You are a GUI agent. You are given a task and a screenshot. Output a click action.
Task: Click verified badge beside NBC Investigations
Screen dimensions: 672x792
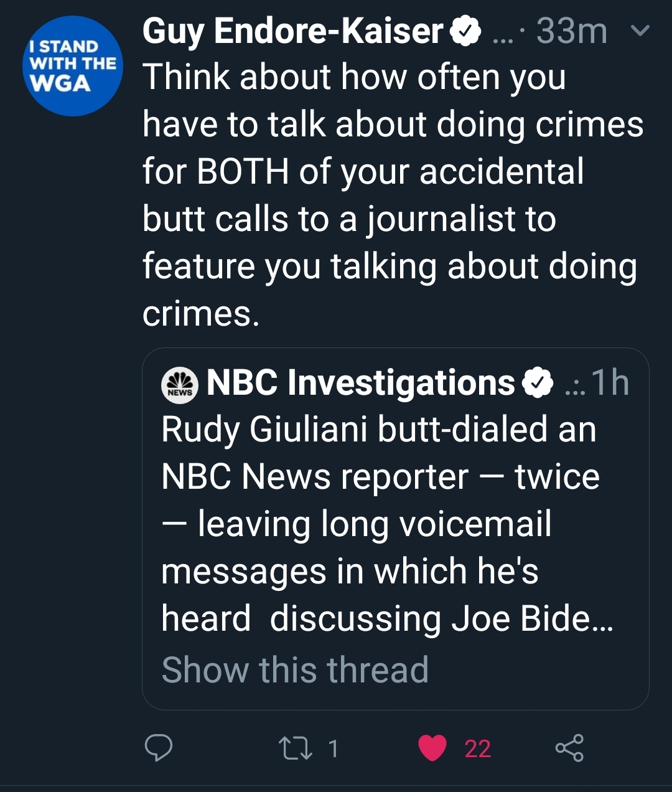tap(538, 383)
